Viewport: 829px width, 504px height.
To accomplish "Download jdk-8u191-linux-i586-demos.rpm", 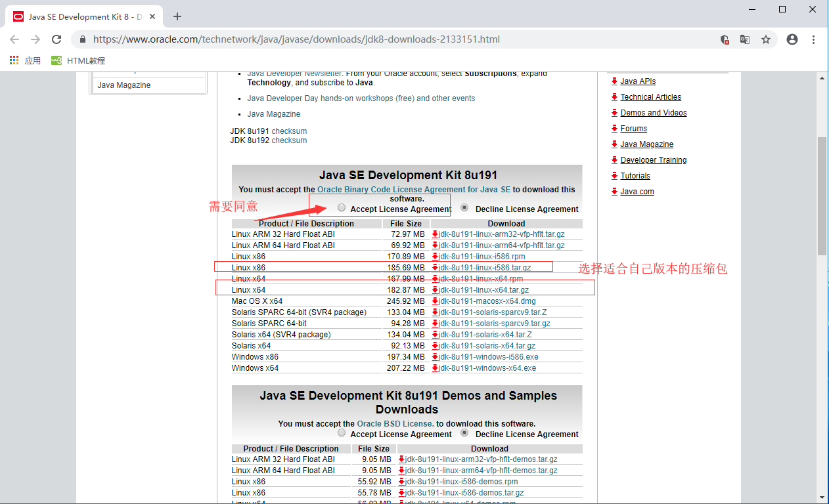I will pyautogui.click(x=462, y=482).
